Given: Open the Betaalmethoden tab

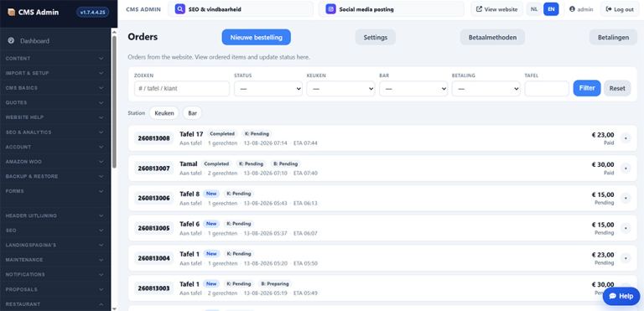Looking at the screenshot, I should 492,38.
